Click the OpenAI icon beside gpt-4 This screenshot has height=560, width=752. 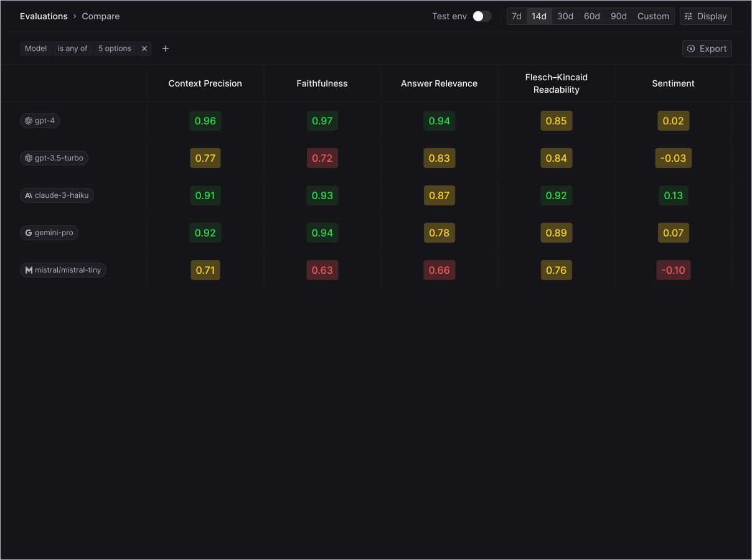(29, 121)
